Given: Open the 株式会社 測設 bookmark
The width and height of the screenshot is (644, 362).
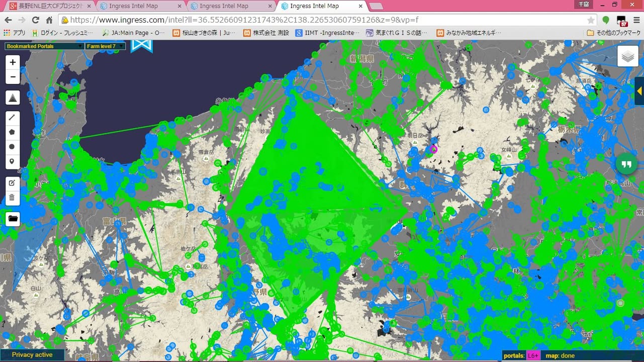Looking at the screenshot, I should tap(266, 33).
